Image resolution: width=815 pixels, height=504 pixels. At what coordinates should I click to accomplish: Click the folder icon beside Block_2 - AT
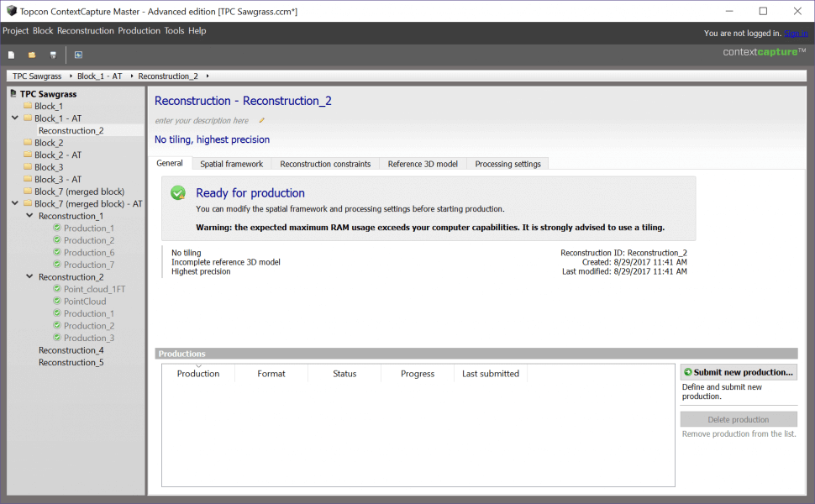point(28,155)
